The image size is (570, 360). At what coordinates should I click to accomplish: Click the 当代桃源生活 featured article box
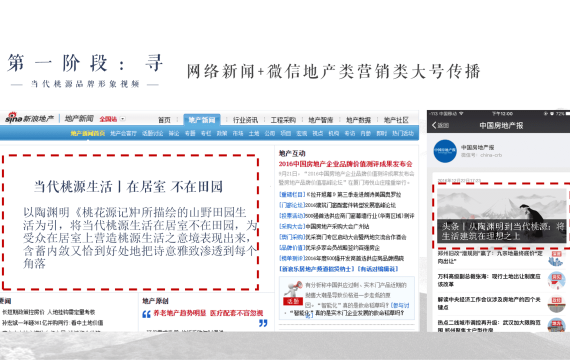point(131,222)
